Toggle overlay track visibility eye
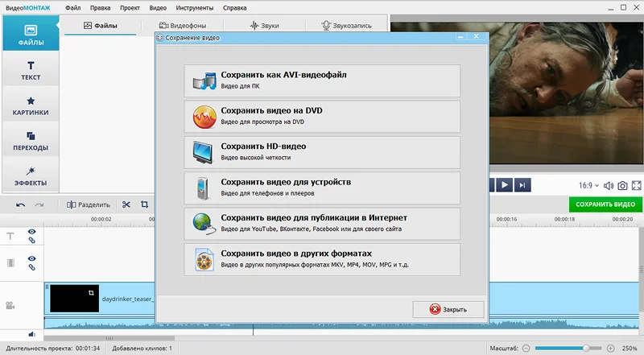The width and height of the screenshot is (644, 355). pos(31,258)
